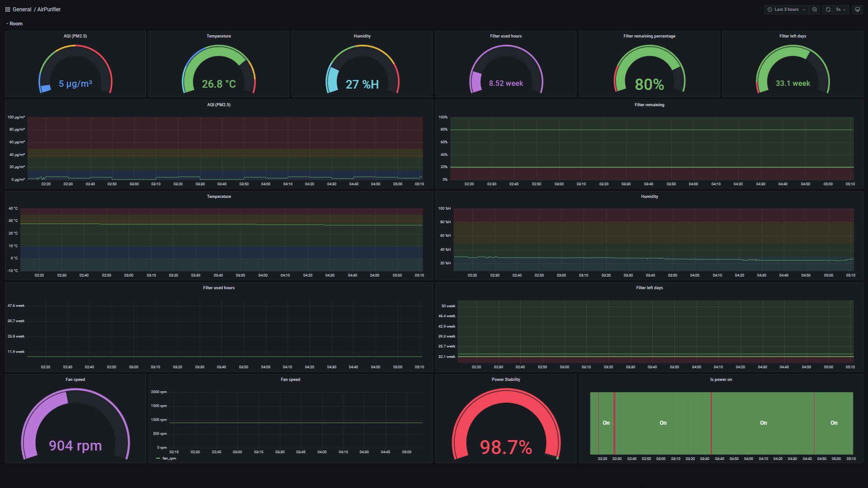Click the zoom out time range icon

coord(815,9)
